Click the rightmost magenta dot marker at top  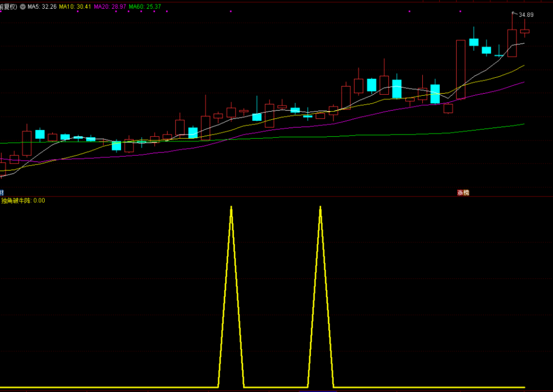point(461,11)
